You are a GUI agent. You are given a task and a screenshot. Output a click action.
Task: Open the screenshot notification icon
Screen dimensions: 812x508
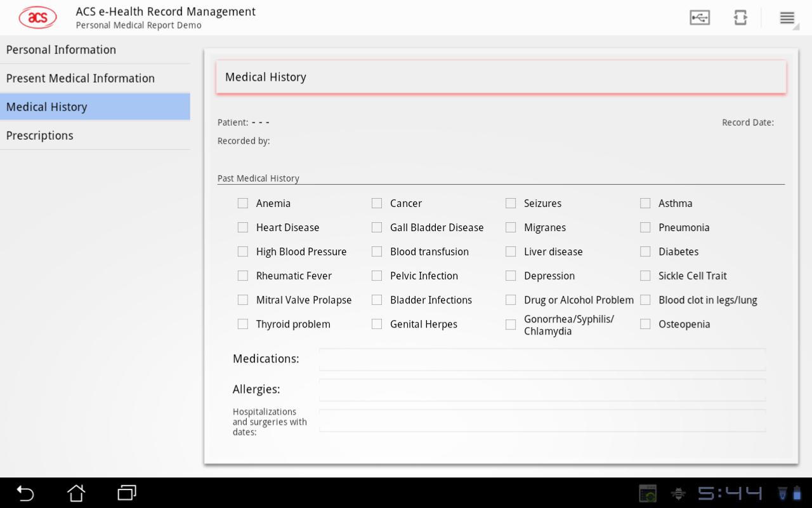648,493
